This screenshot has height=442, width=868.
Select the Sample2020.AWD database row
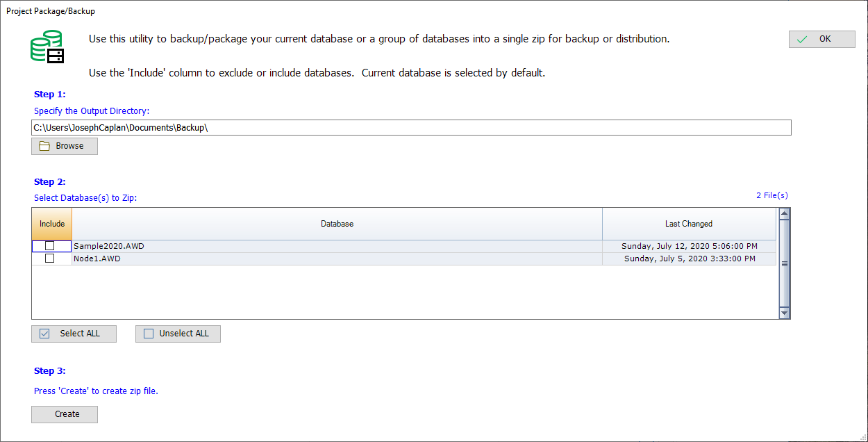337,246
